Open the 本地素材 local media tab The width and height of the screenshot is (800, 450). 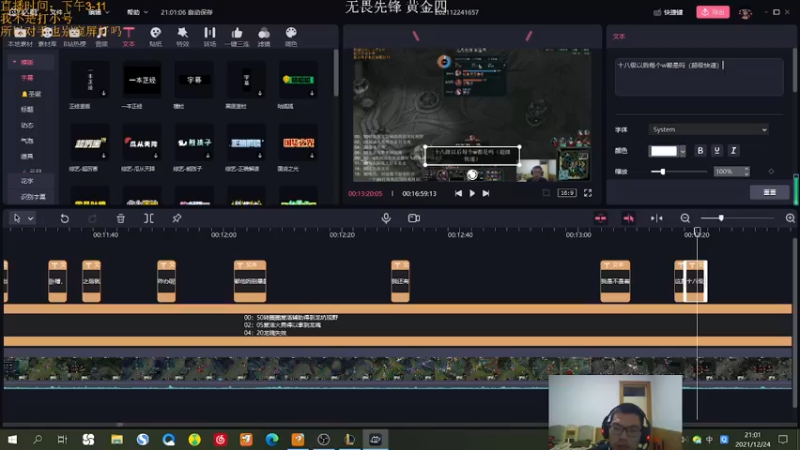coord(20,37)
